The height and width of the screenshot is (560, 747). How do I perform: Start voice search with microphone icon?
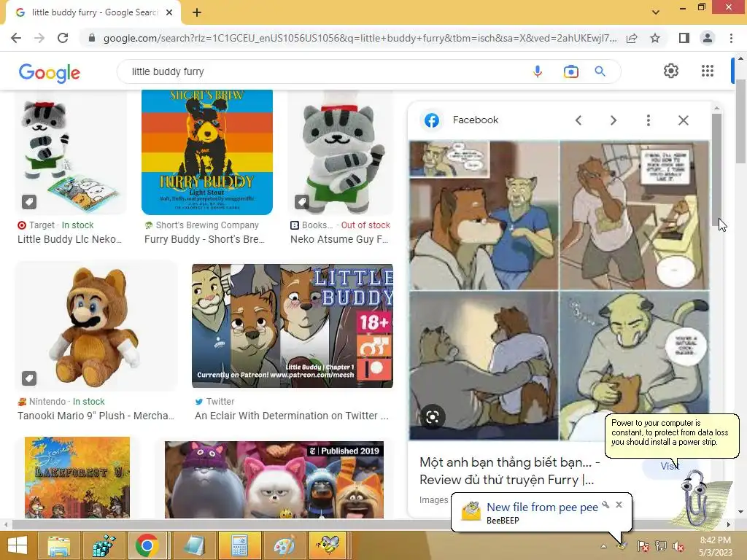[538, 71]
